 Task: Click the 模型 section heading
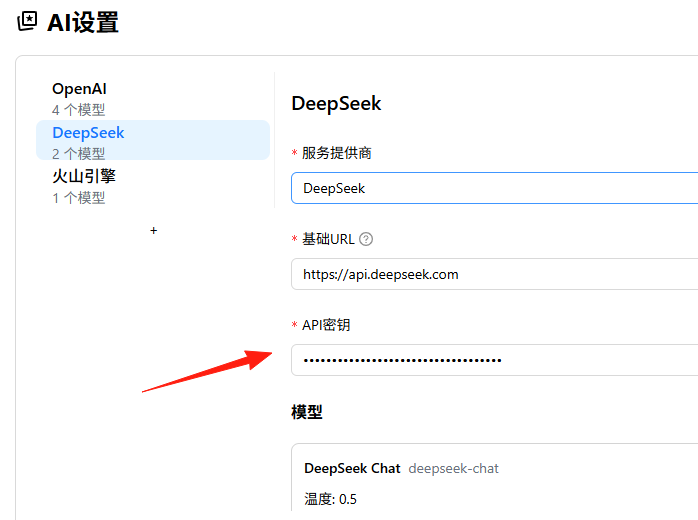tap(307, 412)
